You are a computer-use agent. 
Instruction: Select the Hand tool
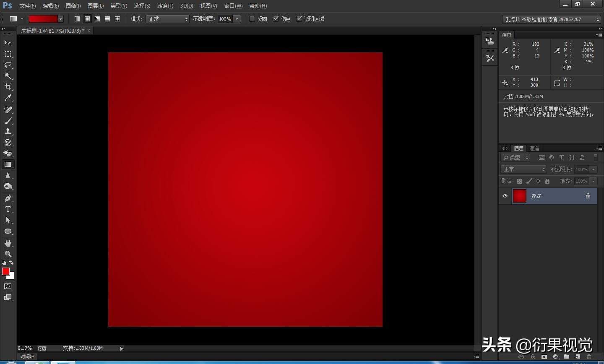8,243
